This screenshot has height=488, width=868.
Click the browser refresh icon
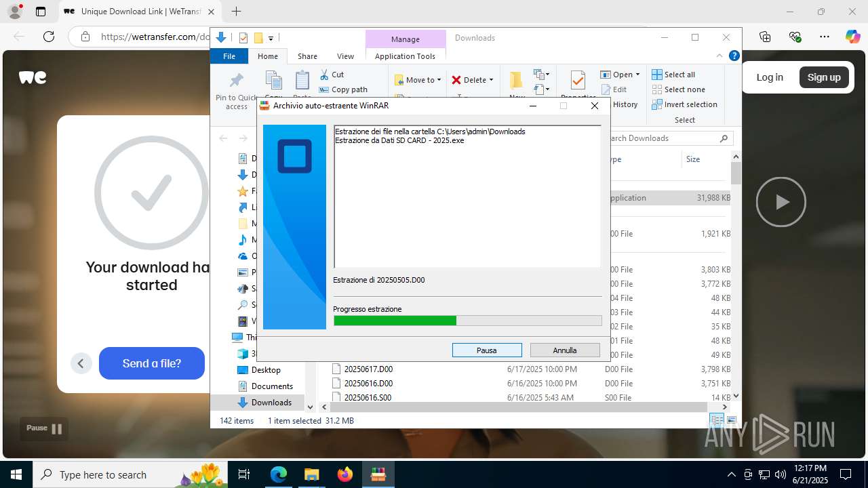[49, 37]
